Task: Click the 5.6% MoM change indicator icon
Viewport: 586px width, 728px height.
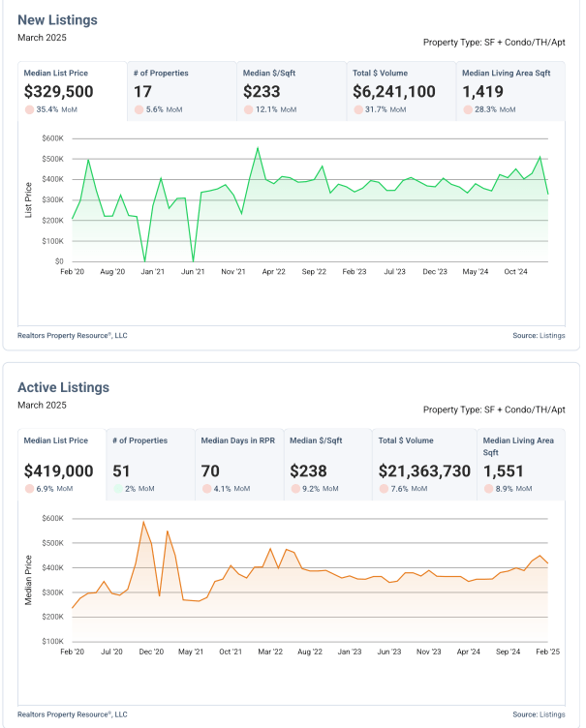Action: (139, 110)
